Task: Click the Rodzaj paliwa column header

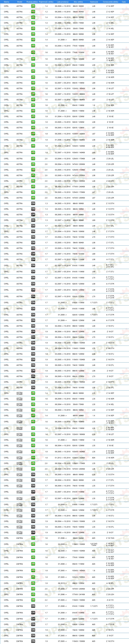Action: [32, 2]
